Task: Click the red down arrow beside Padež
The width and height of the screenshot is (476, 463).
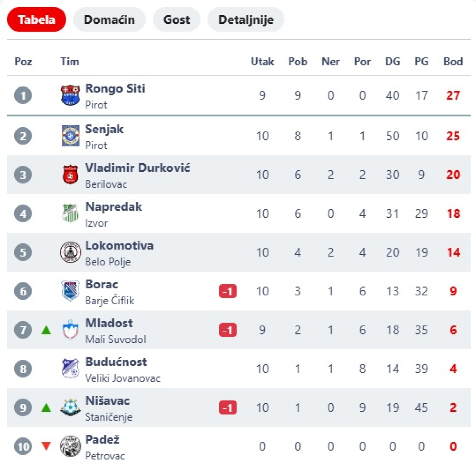Action: point(46,446)
